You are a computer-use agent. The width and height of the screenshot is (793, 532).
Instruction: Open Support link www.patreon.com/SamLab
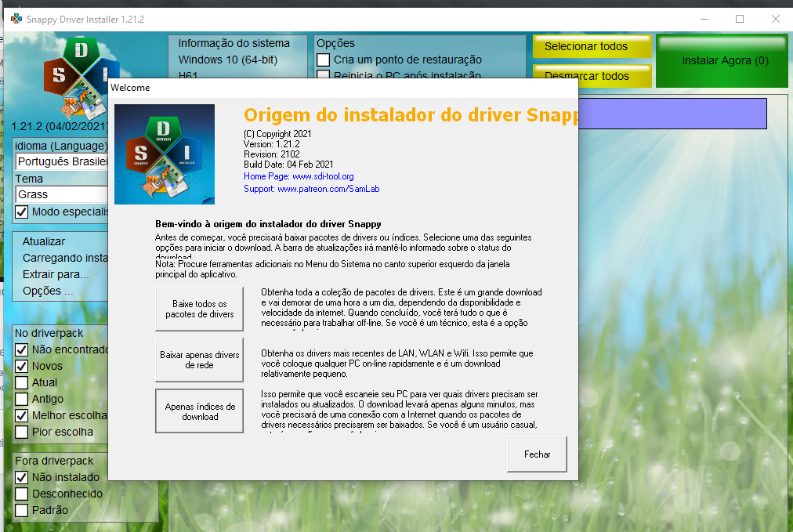point(312,189)
